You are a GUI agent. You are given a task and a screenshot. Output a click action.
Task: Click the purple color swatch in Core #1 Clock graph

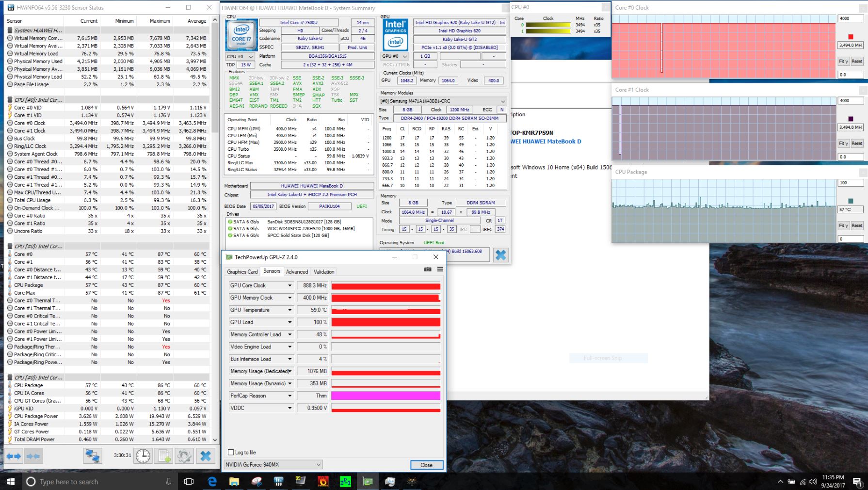point(851,119)
